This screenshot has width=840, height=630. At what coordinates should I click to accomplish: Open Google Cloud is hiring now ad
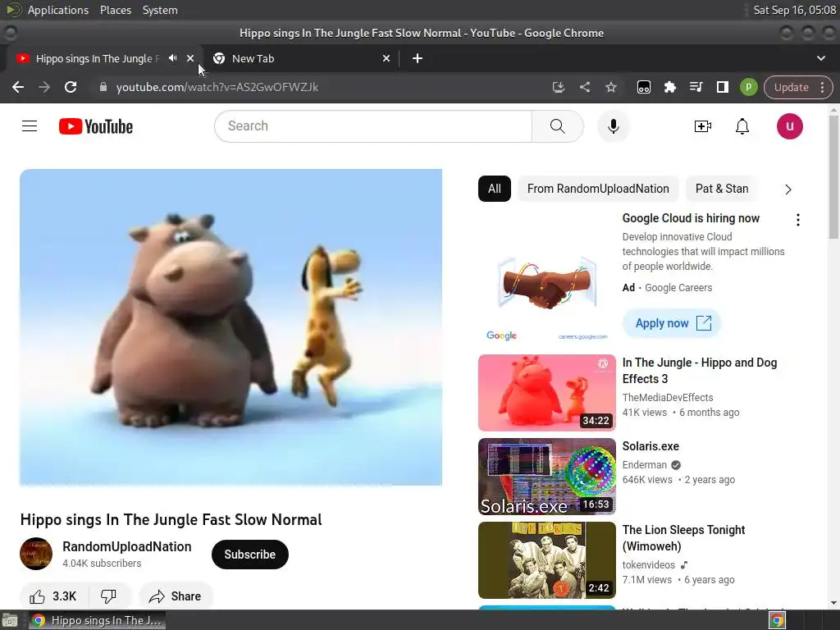pos(691,218)
